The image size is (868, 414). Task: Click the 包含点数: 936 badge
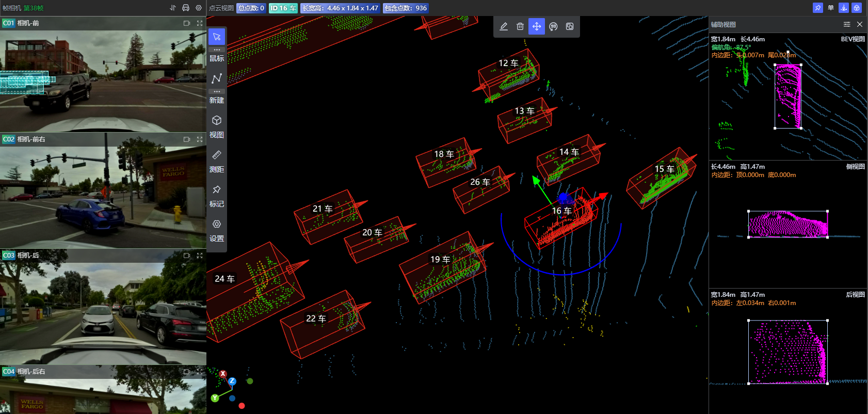pos(406,8)
